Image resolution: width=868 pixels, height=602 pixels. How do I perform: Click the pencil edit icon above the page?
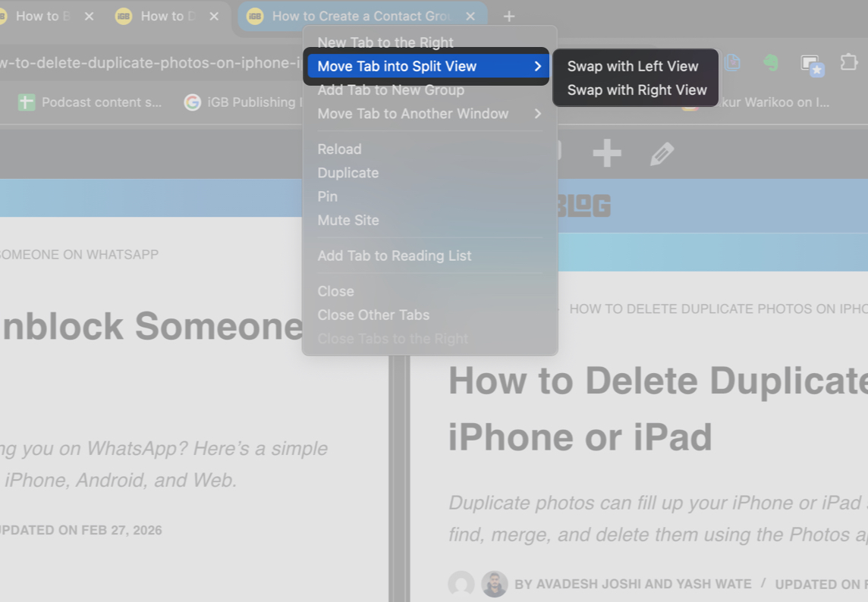tap(662, 153)
